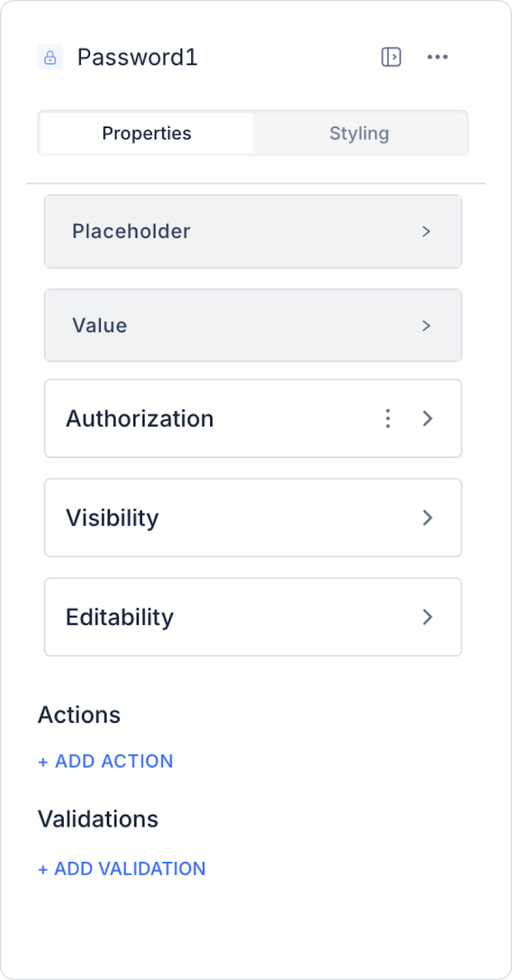
Task: Expand Value using its chevron arrow
Action: pos(426,325)
